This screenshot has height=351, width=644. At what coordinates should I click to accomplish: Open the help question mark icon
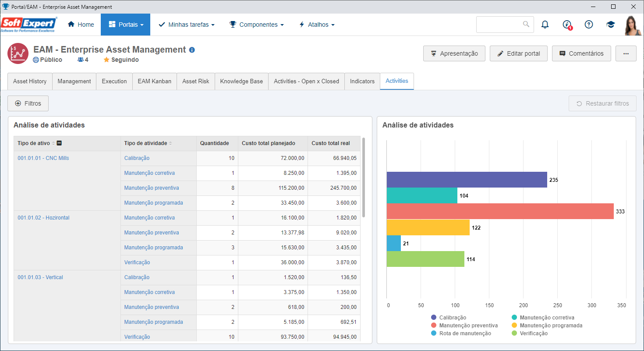(589, 25)
